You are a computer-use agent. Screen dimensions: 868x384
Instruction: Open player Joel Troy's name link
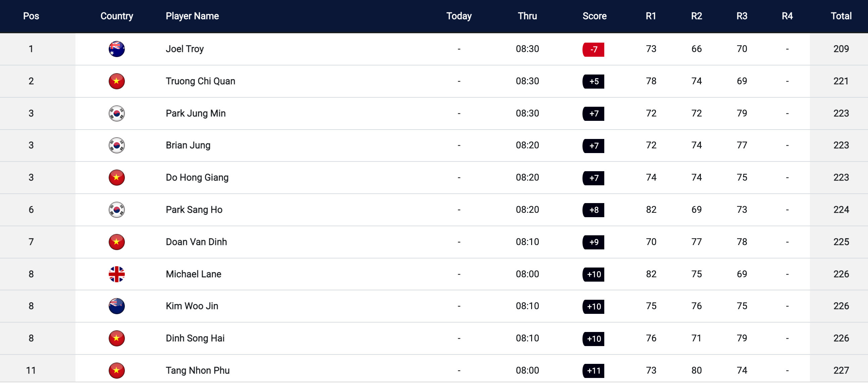pyautogui.click(x=185, y=49)
